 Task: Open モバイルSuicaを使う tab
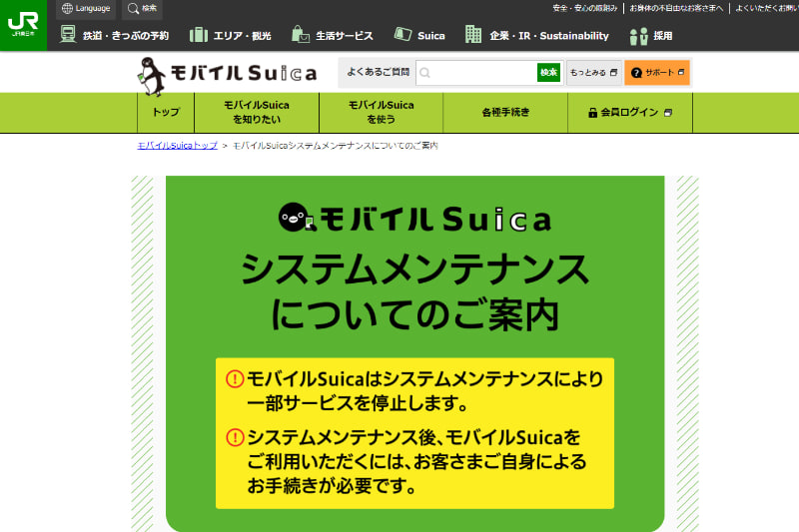[x=382, y=112]
